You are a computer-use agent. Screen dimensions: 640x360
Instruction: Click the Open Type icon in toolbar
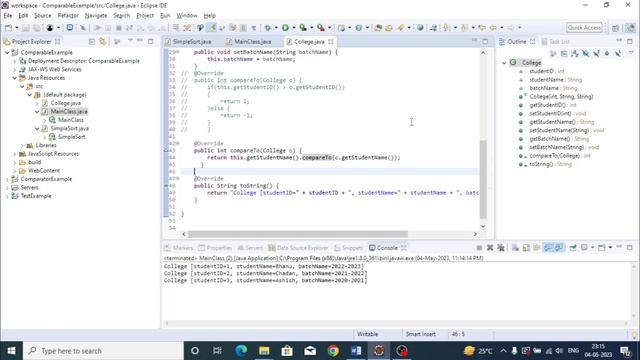coord(378,28)
